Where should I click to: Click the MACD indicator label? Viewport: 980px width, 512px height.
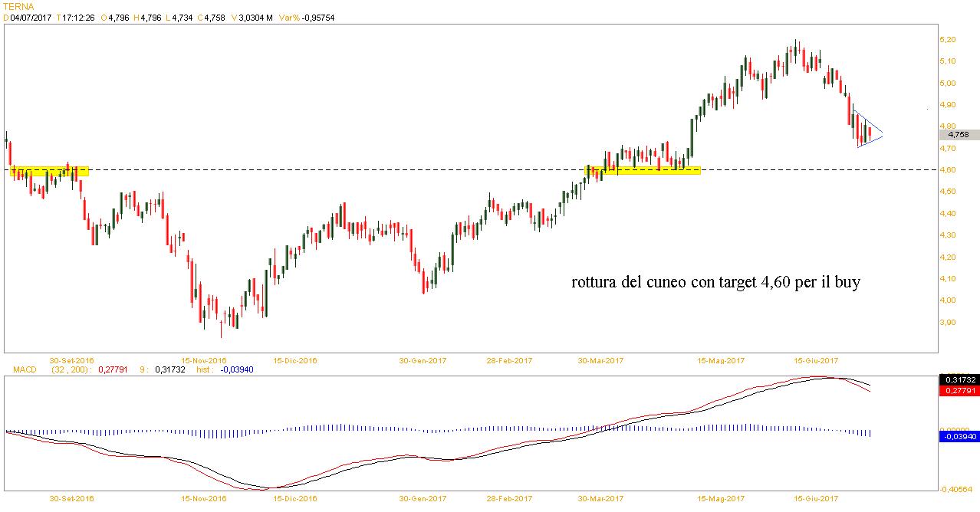(x=23, y=369)
